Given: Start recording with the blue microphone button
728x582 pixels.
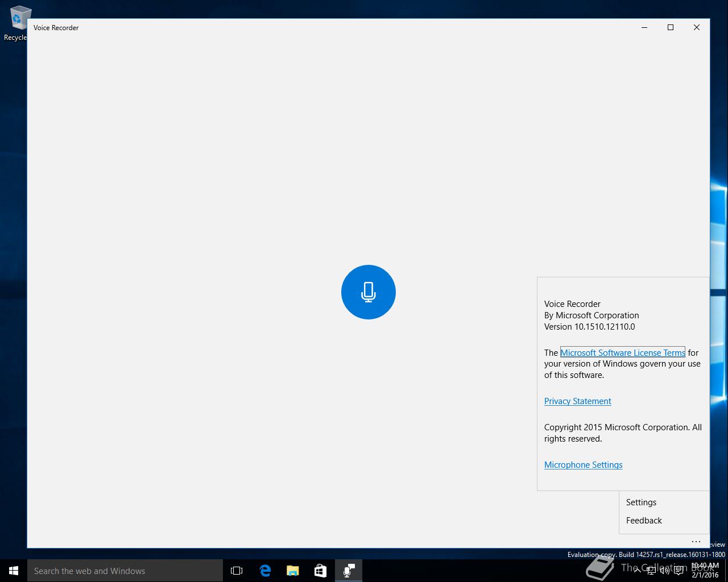Looking at the screenshot, I should coord(368,292).
